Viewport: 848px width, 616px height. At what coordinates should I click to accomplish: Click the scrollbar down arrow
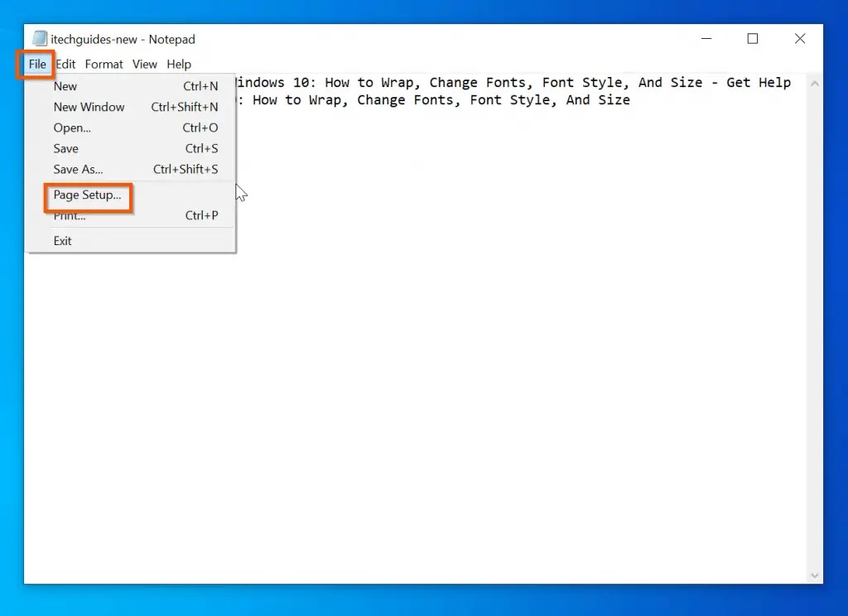click(815, 576)
